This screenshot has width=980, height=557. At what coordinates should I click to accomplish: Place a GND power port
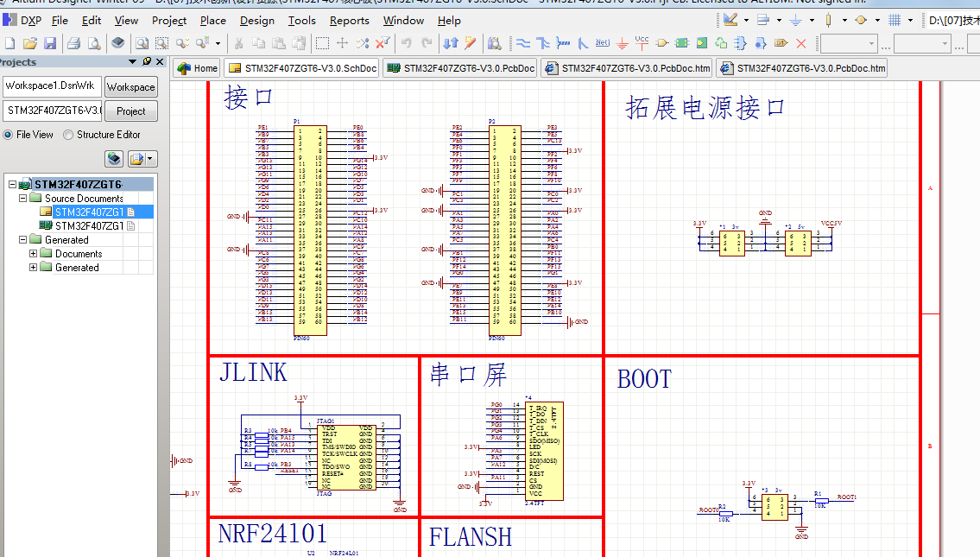coord(622,43)
